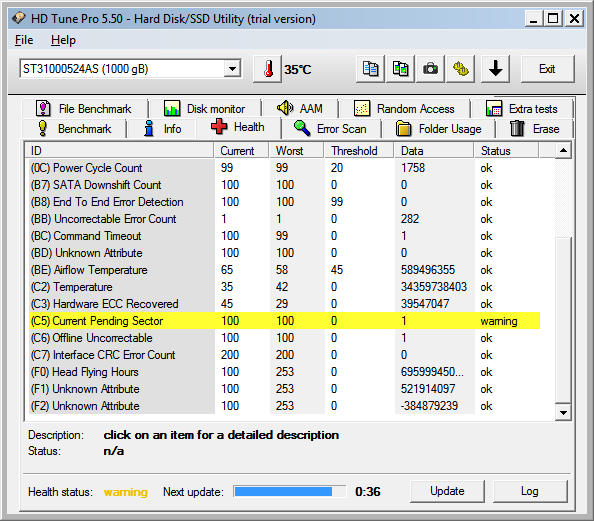Select the (C2) Temperature row
The width and height of the screenshot is (594, 521).
click(284, 287)
